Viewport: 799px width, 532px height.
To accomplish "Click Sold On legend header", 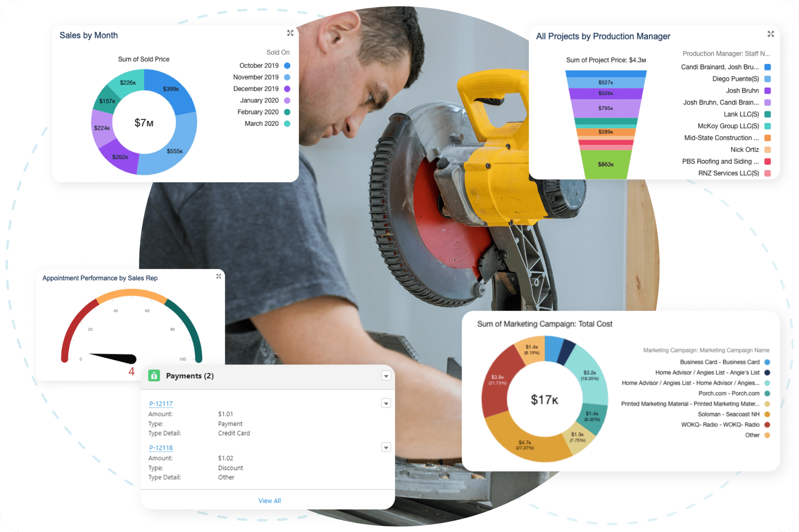I will coord(278,53).
